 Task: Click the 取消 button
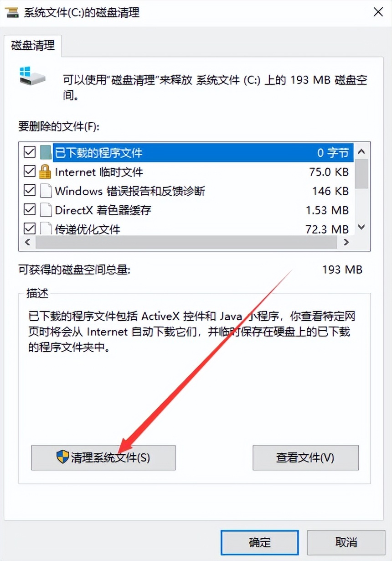[346, 542]
